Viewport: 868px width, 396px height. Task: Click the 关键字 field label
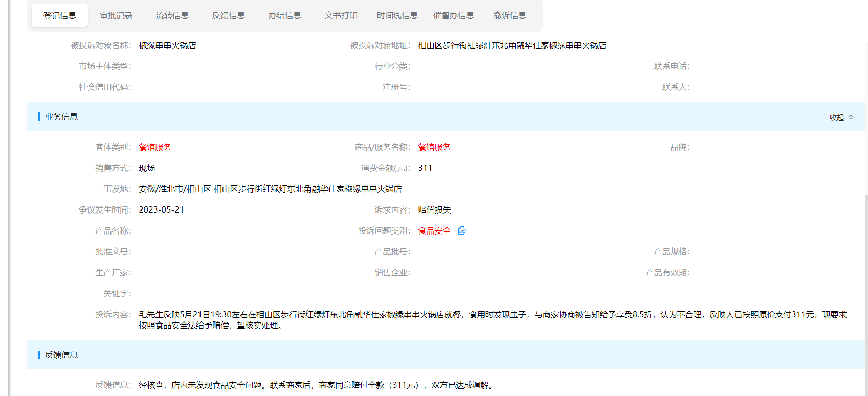pos(117,294)
